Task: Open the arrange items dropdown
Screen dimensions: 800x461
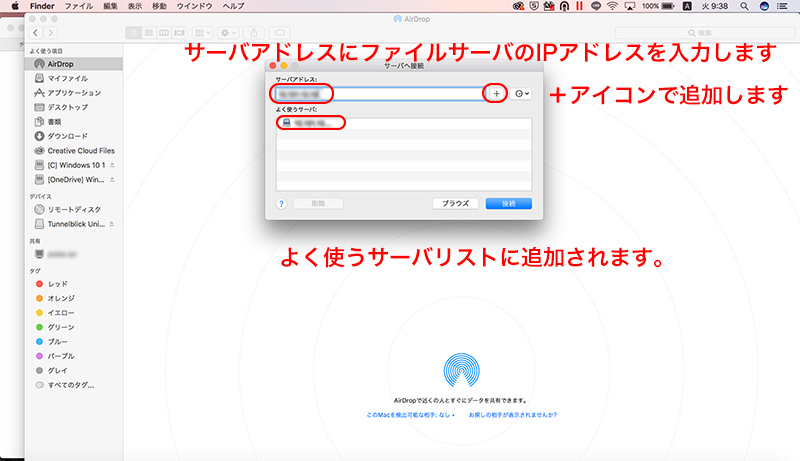Action: (203, 33)
